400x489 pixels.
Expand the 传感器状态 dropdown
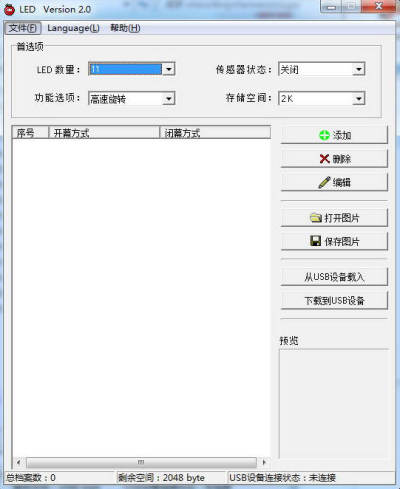pos(359,69)
